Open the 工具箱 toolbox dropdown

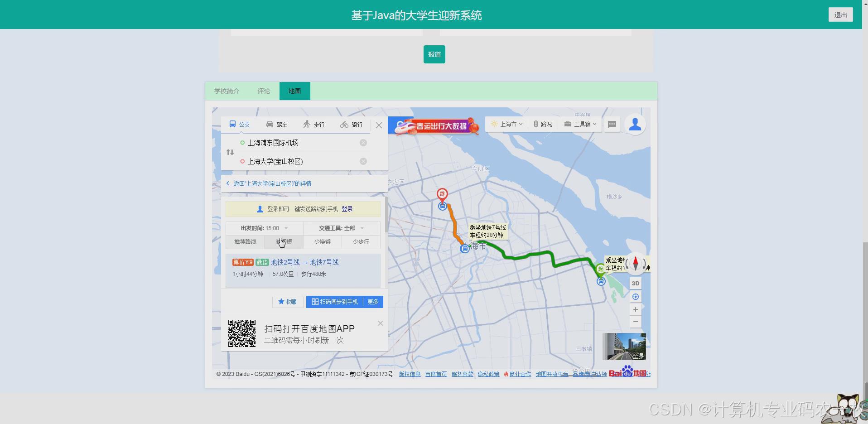[580, 124]
